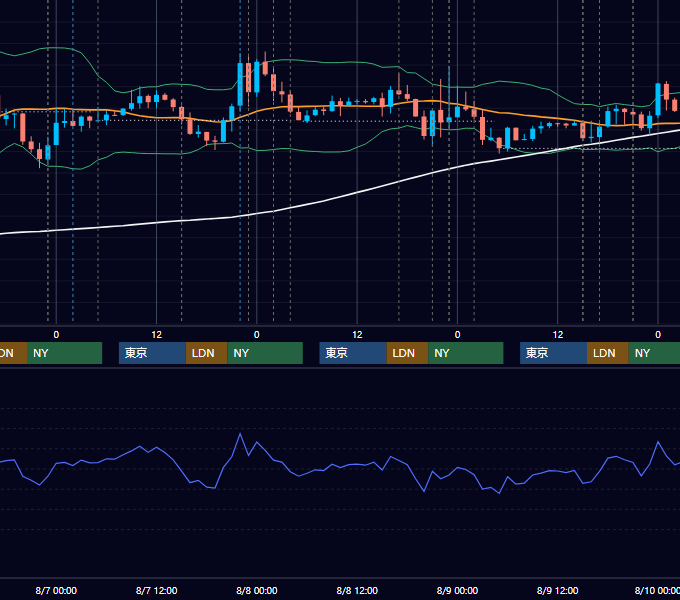Click the NY block following 8/7 LDN
This screenshot has height=600, width=680.
click(x=265, y=353)
